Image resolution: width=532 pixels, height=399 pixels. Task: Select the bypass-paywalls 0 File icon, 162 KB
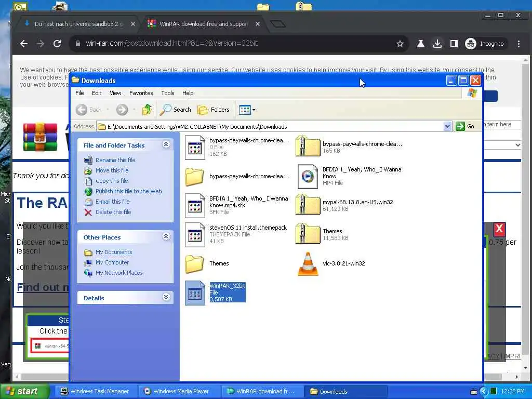(195, 147)
